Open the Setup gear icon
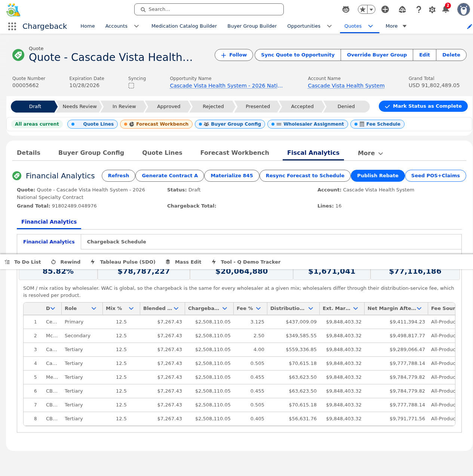 (432, 9)
